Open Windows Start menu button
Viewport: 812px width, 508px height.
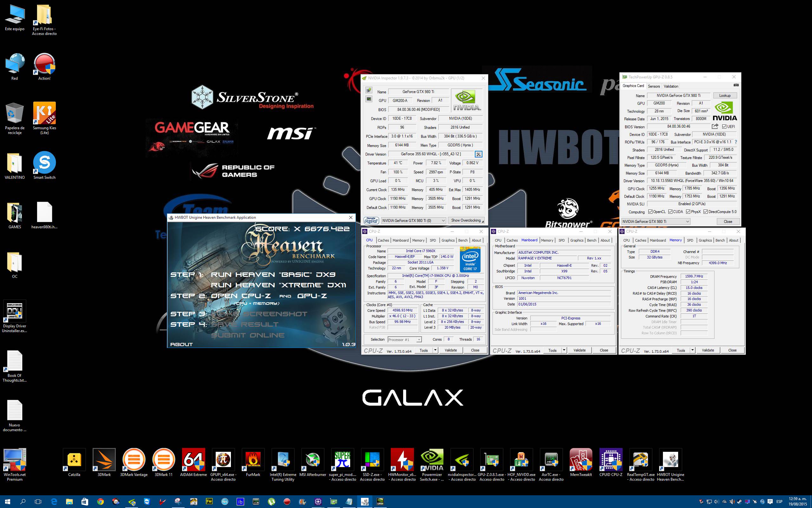click(7, 502)
